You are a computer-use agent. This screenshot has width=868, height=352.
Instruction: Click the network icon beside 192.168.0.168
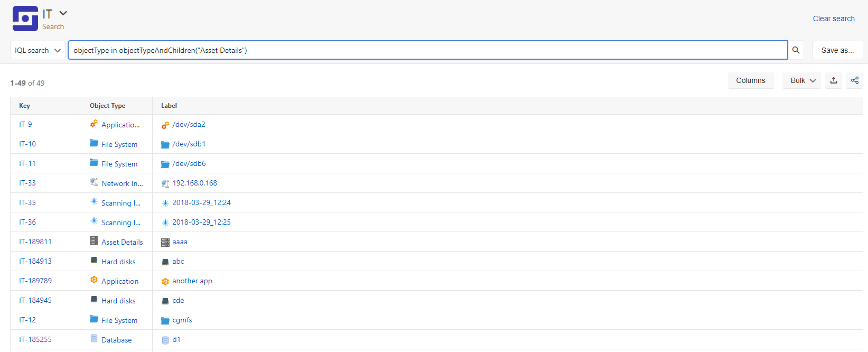[165, 183]
